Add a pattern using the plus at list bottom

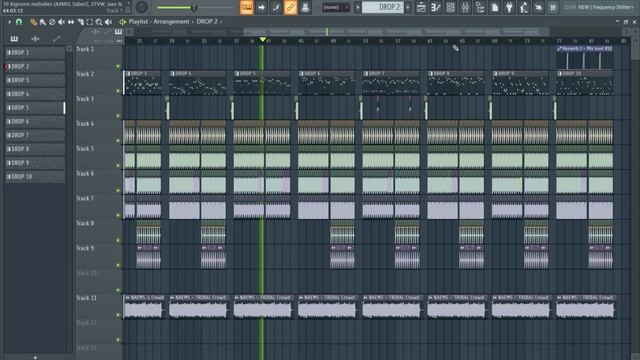(35, 357)
